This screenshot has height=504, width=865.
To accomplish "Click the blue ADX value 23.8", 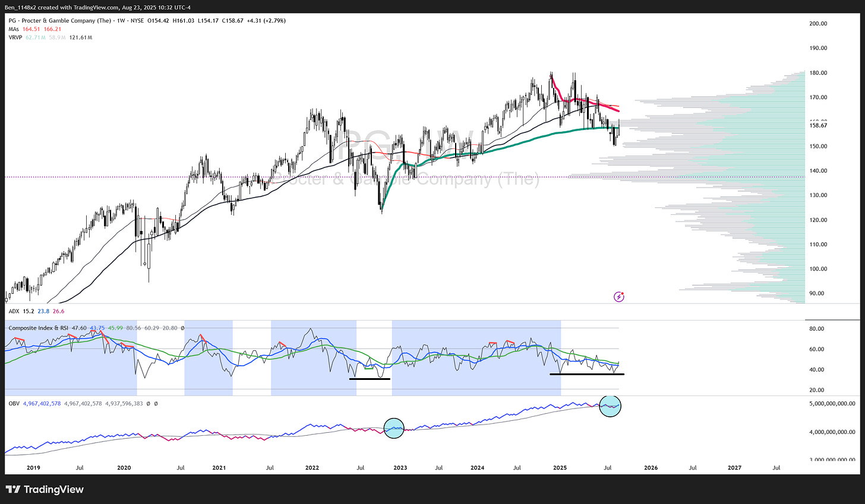I will pos(44,310).
